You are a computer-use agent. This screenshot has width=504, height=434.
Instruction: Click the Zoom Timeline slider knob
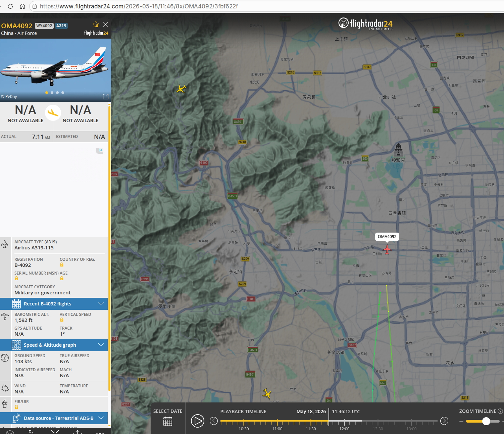(x=486, y=421)
